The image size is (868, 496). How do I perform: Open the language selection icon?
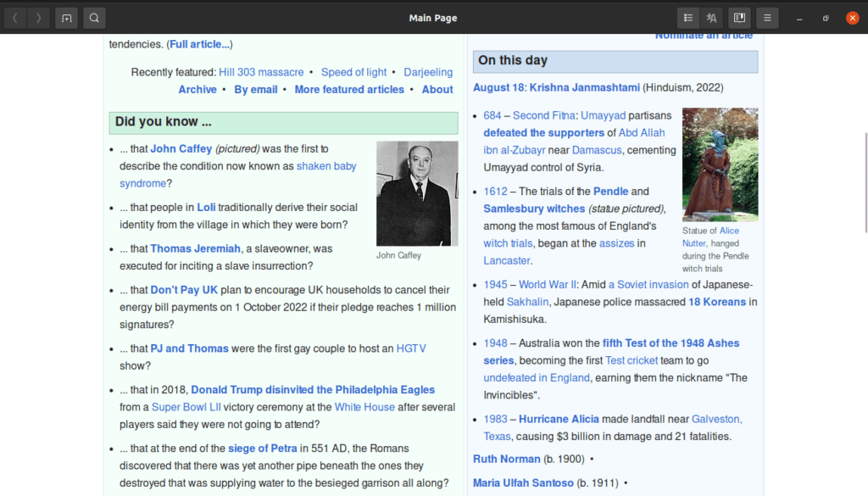(x=711, y=18)
